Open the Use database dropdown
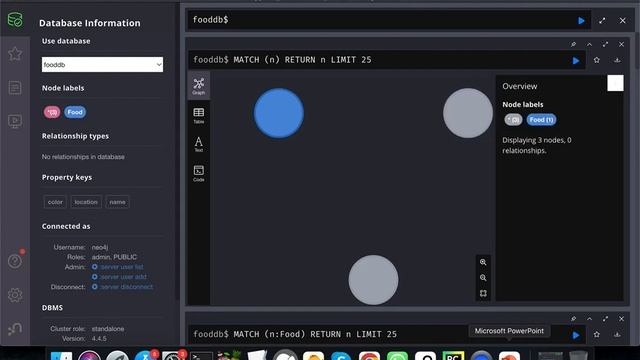The width and height of the screenshot is (640, 360). [x=102, y=64]
